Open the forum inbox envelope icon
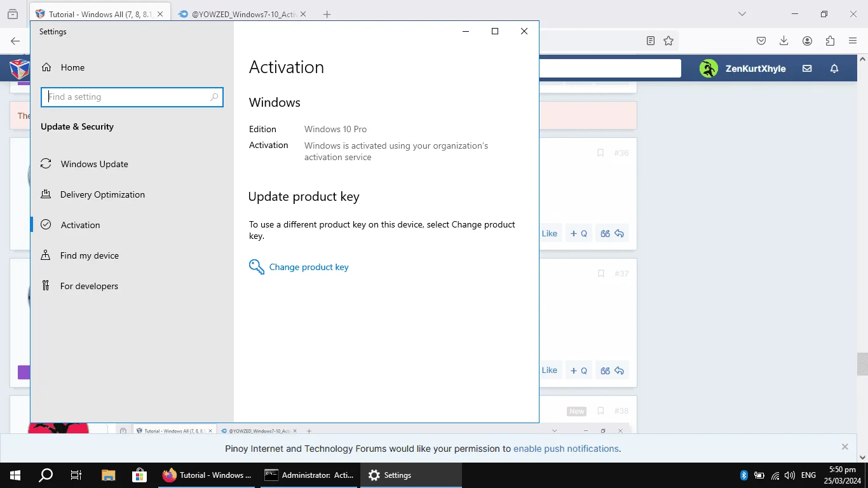The height and width of the screenshot is (488, 868). (x=807, y=69)
